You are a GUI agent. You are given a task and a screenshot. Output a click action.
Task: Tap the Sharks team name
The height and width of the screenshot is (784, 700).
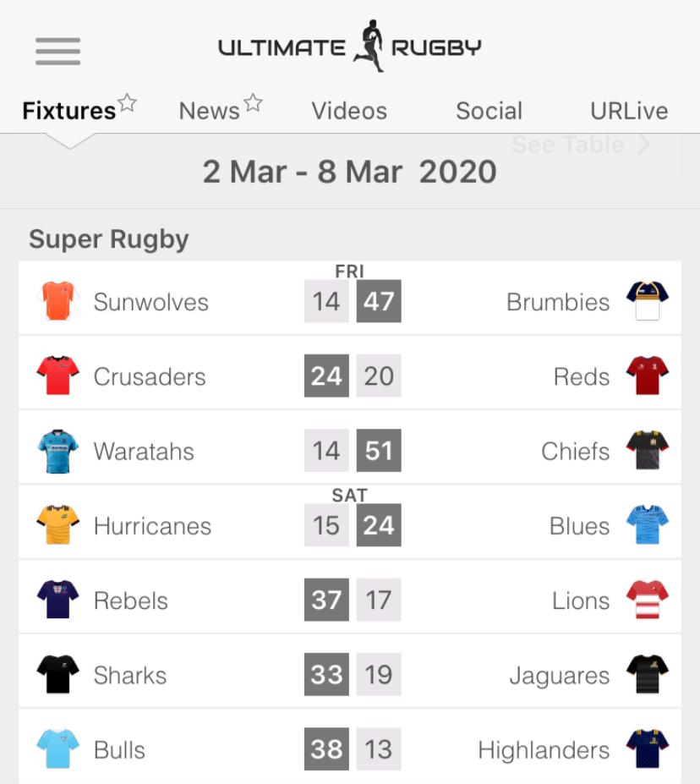(129, 675)
